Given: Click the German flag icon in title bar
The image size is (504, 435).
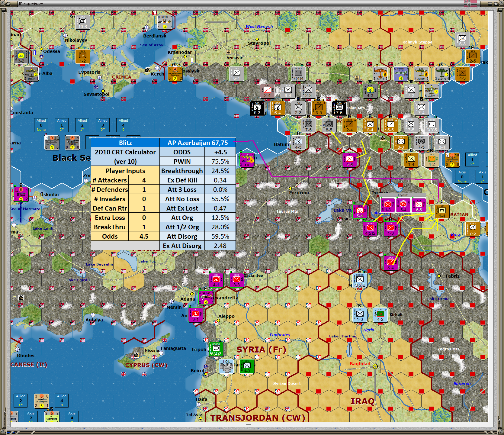Looking at the screenshot, I should click(470, 4).
